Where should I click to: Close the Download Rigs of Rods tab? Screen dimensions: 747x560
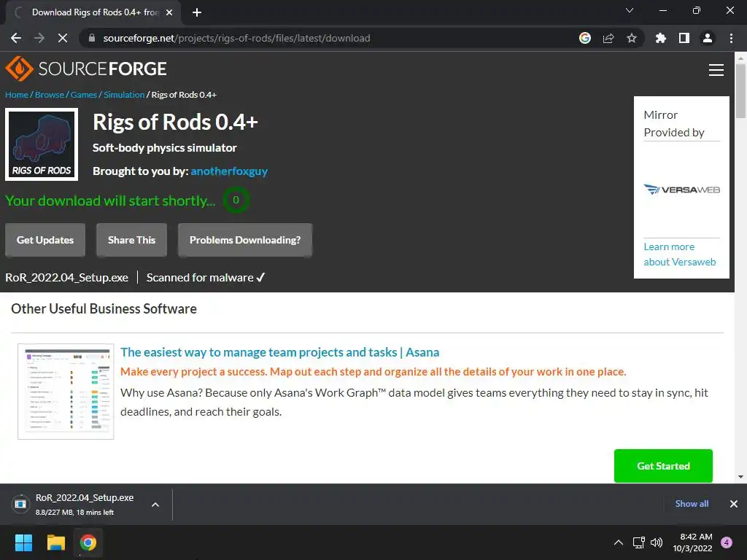point(169,12)
